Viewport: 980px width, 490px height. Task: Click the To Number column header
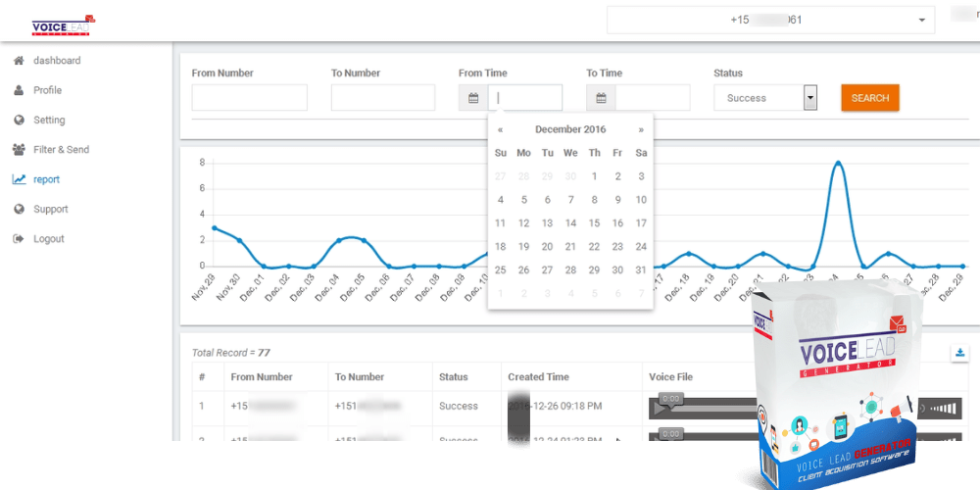pos(360,377)
